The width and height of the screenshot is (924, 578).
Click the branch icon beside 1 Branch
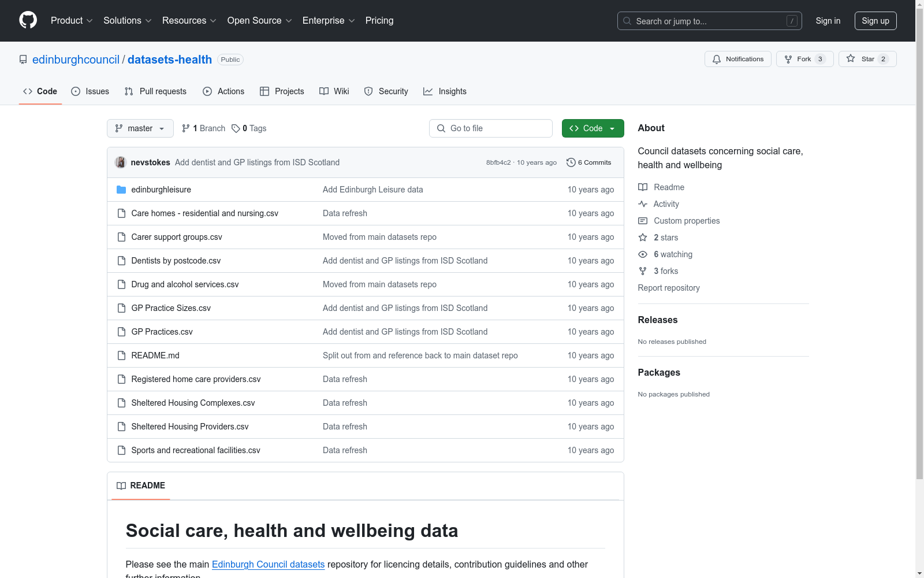click(186, 128)
